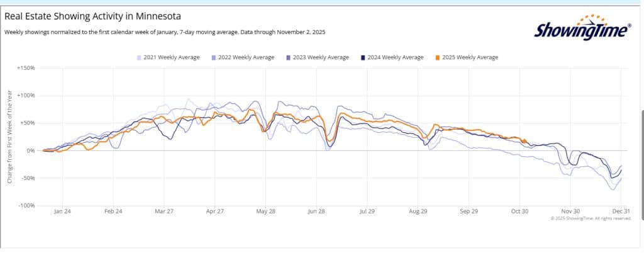Click the Apr 27 x-axis label
This screenshot has height=253, width=644.
[215, 211]
